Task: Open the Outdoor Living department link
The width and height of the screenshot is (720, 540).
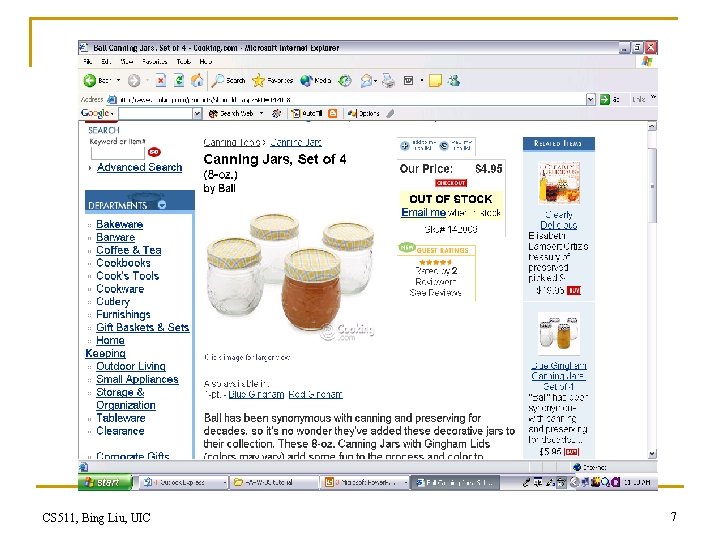Action: tap(131, 366)
